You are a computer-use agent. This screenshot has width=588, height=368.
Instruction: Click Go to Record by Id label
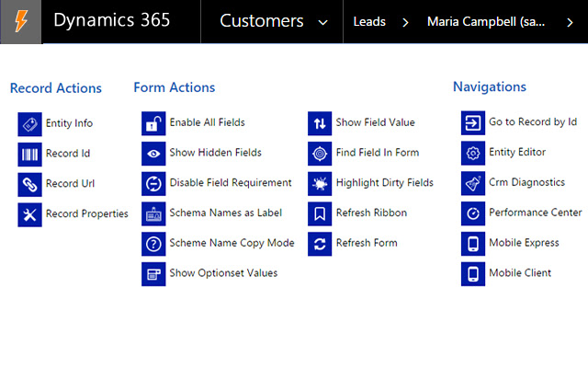[x=533, y=122]
